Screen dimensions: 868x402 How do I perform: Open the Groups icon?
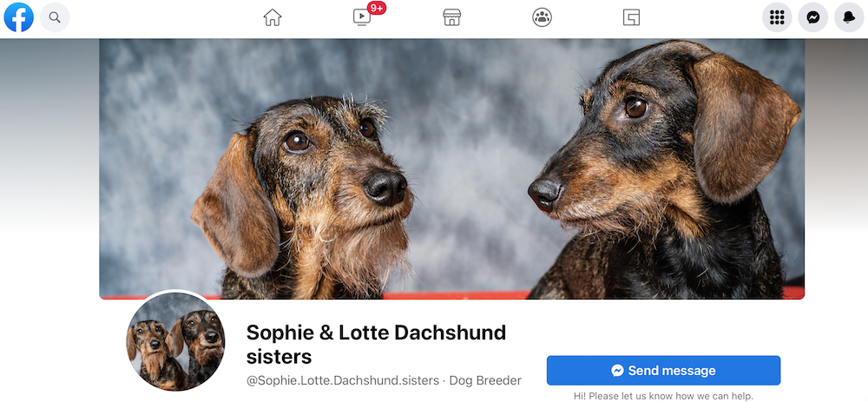point(542,17)
